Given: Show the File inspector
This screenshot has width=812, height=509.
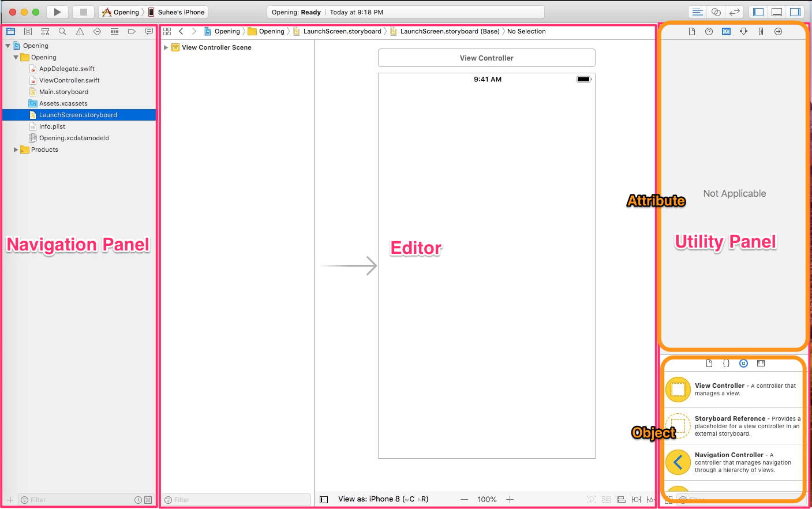Looking at the screenshot, I should point(692,31).
